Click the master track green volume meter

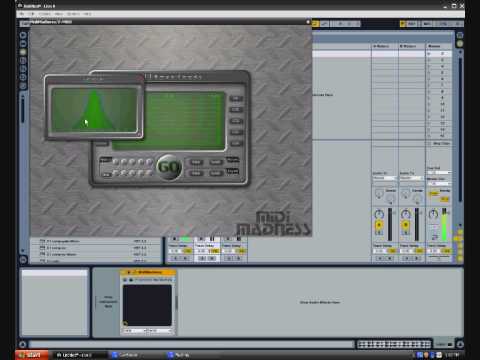tap(444, 224)
